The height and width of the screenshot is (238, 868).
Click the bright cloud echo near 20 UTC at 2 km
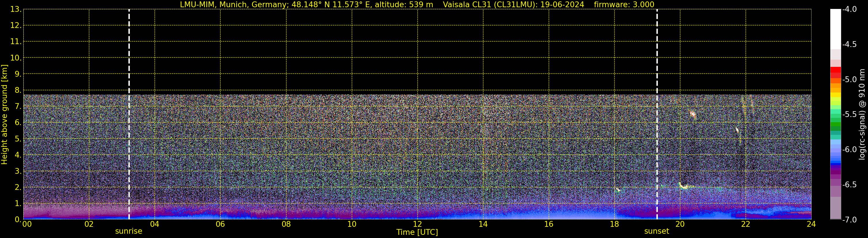(684, 186)
